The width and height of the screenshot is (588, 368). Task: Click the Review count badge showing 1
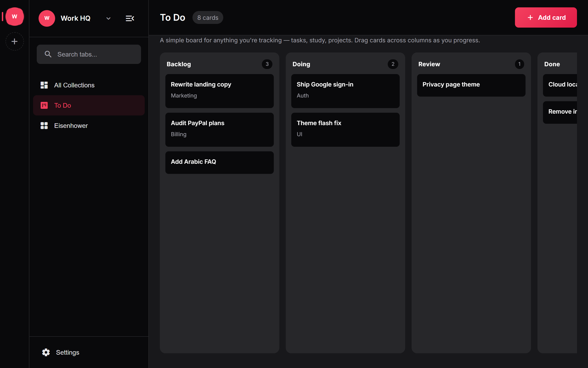[520, 64]
